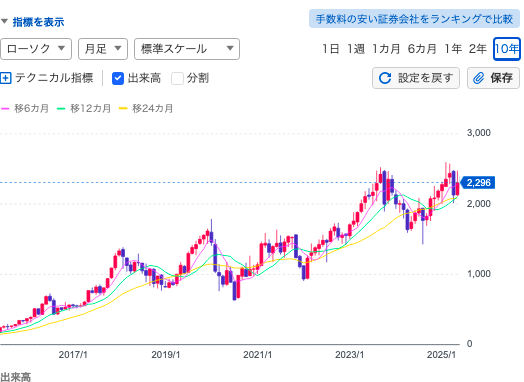The width and height of the screenshot is (524, 382).
Task: Click the pink 移6カ月 legend swatch
Action: click(5, 109)
